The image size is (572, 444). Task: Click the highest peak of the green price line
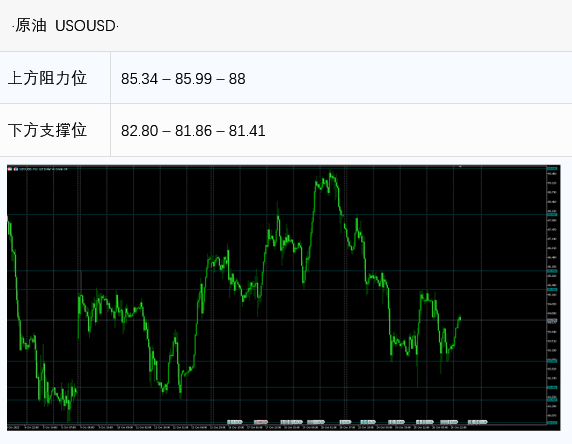coord(331,173)
